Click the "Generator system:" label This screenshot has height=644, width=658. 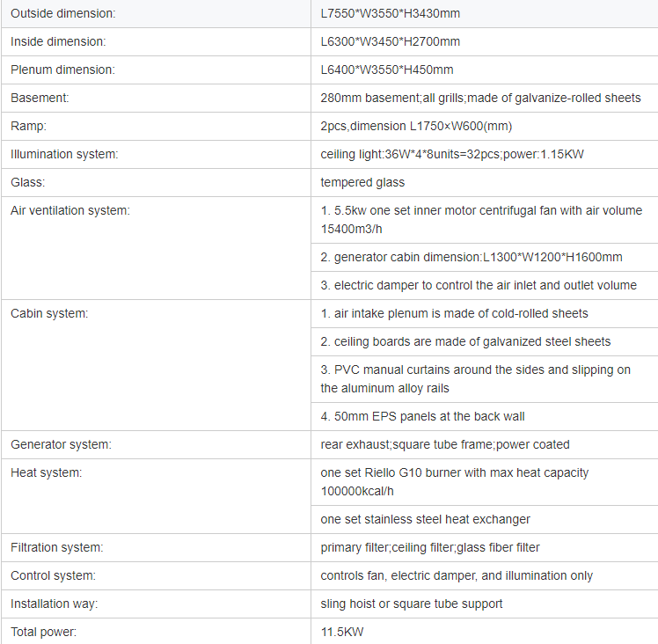[61, 444]
